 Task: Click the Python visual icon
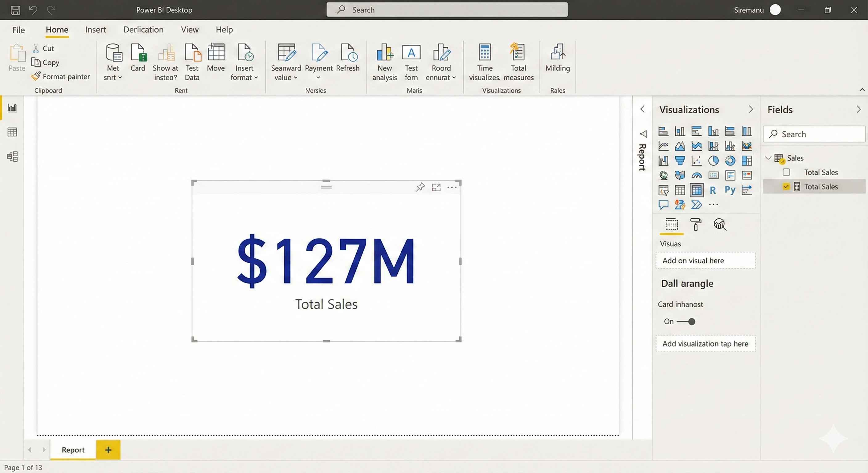pos(730,190)
